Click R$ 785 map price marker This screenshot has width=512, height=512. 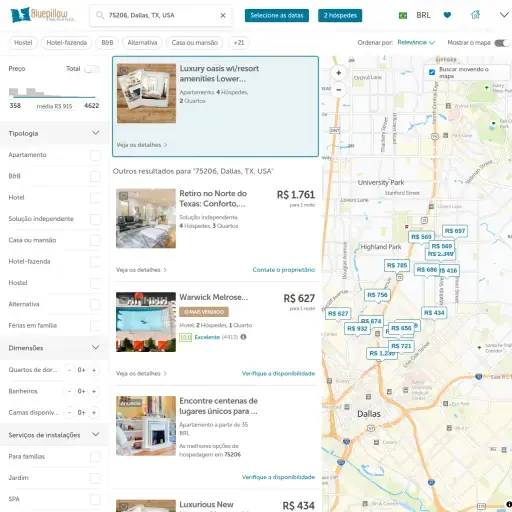397,266
